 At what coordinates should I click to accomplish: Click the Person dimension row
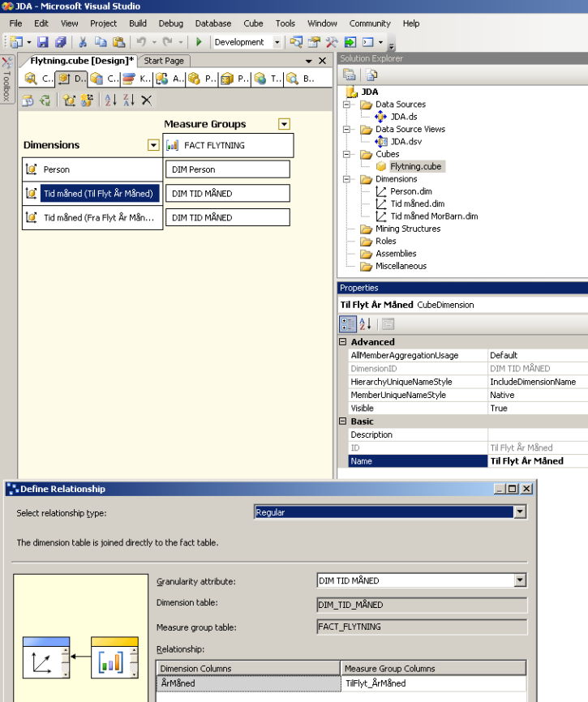(92, 169)
